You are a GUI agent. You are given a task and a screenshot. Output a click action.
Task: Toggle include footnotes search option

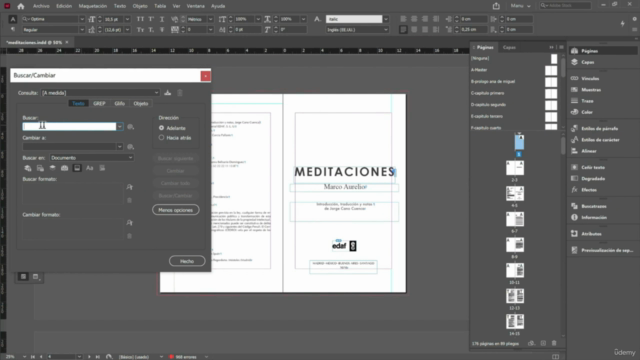77,168
